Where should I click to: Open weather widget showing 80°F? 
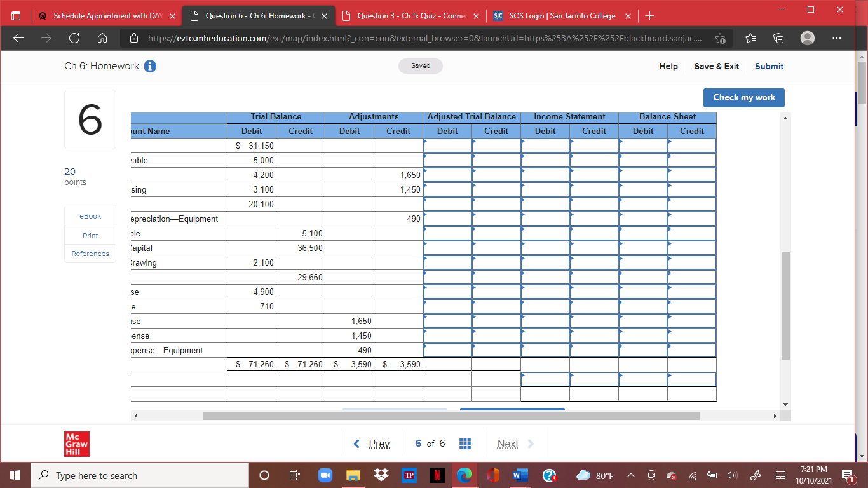tap(595, 476)
